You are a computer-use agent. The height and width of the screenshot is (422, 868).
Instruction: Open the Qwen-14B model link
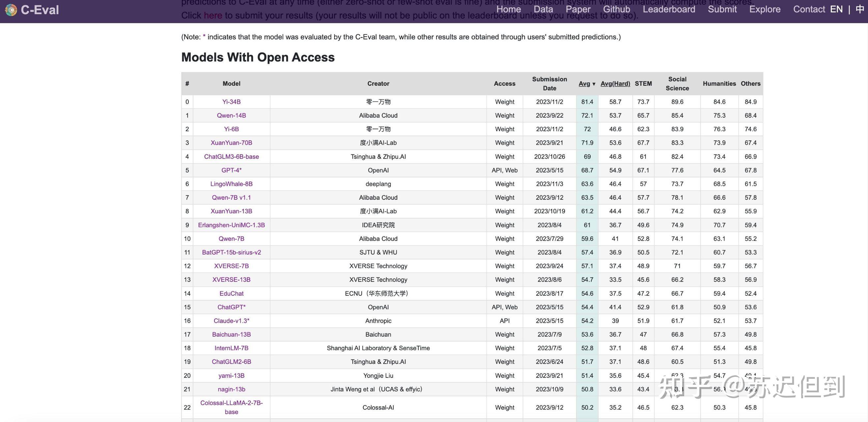pyautogui.click(x=231, y=115)
